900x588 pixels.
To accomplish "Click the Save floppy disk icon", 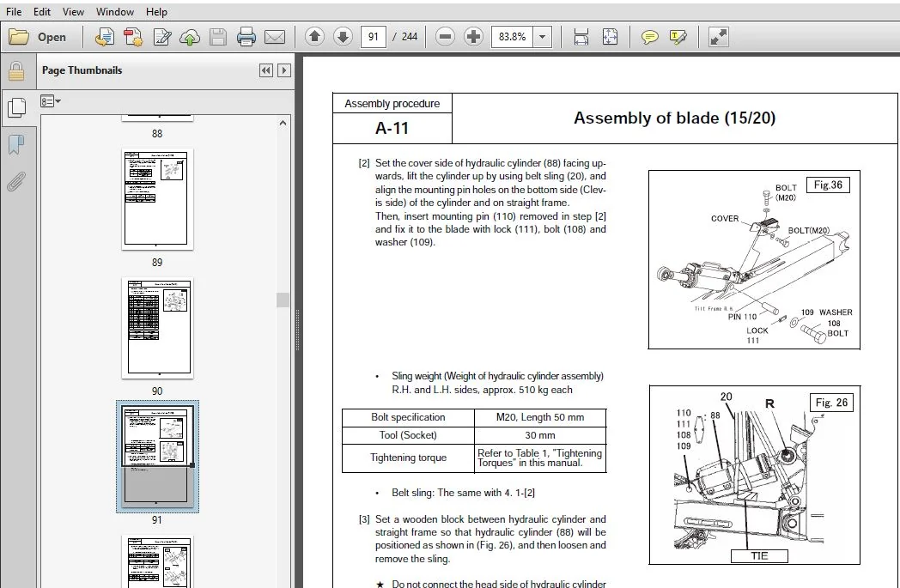I will coord(218,37).
